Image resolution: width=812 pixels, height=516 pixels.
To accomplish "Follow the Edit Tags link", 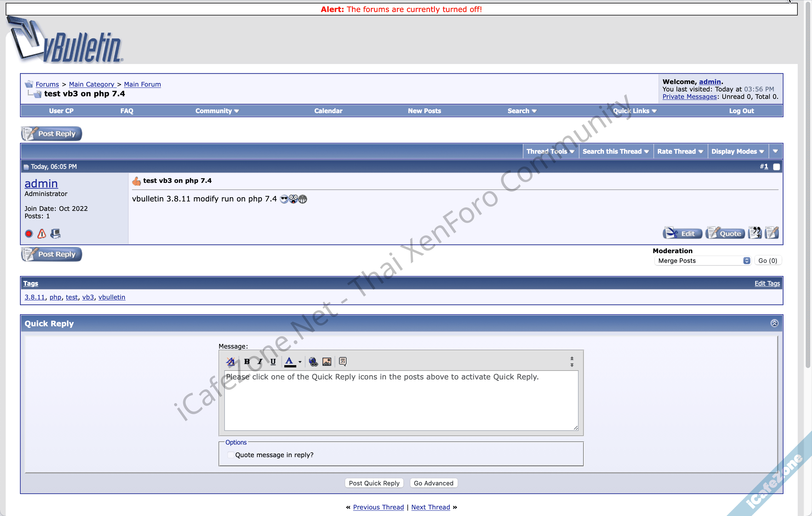I will pos(767,283).
